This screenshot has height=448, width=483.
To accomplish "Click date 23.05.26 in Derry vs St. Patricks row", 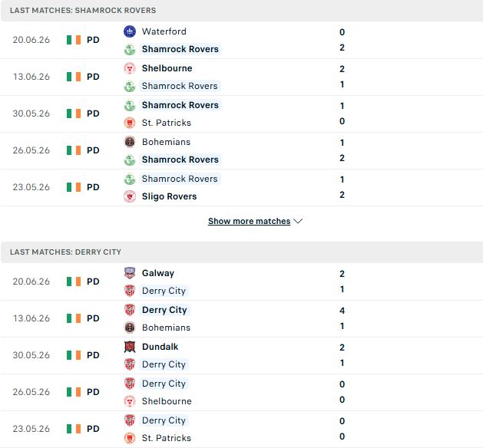I will click(x=31, y=429).
